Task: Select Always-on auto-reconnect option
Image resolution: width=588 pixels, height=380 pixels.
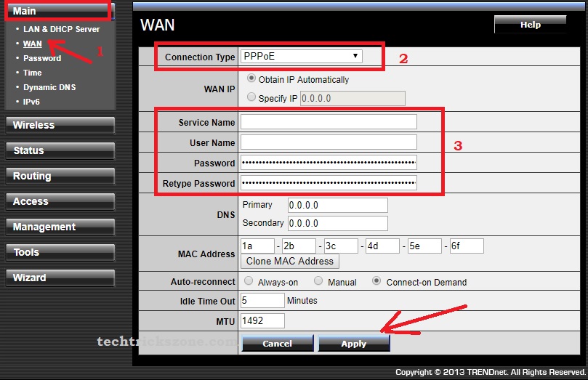Action: (249, 281)
